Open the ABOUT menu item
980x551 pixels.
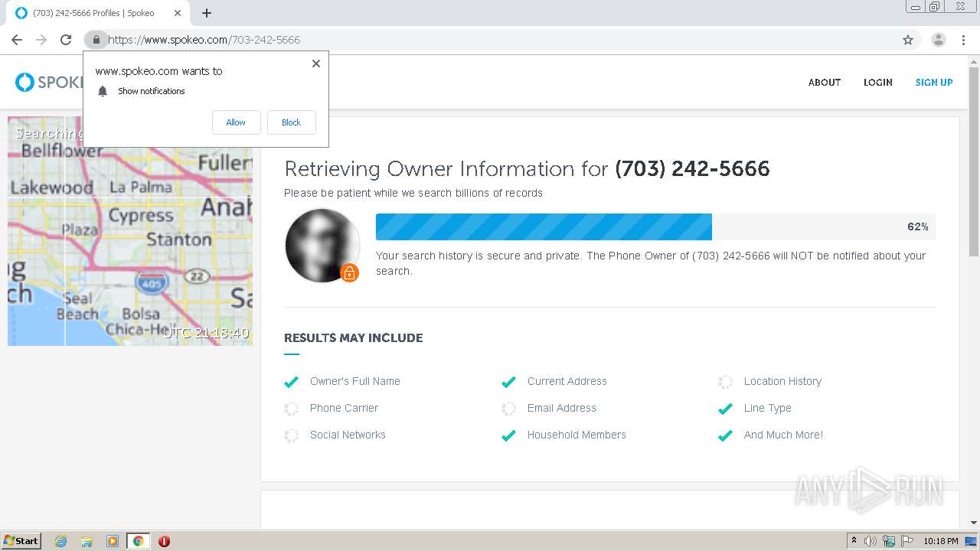pos(825,82)
